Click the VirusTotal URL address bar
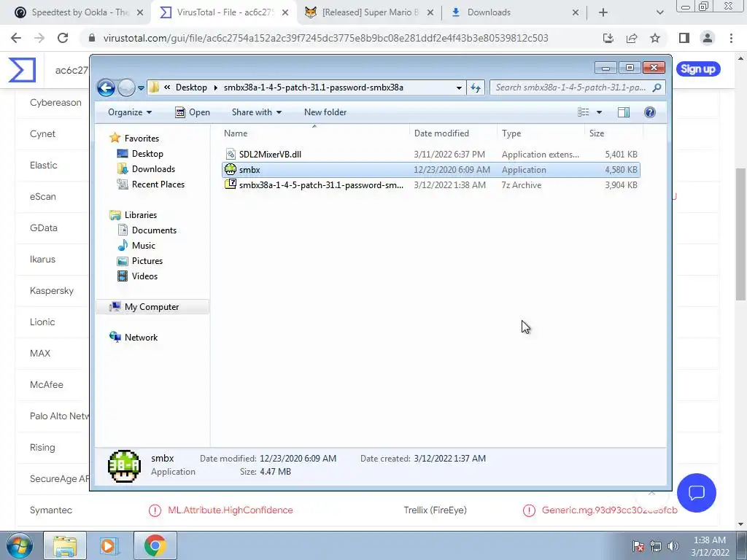 click(326, 38)
